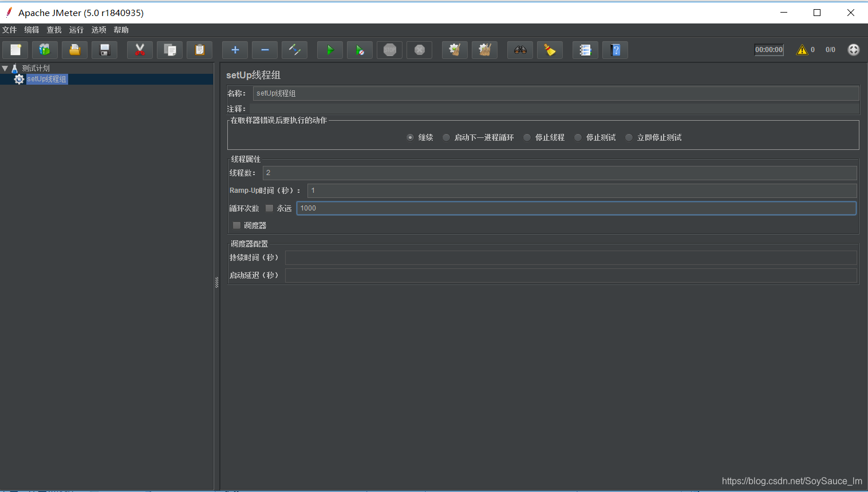Open the 选项 menu
Screen dimensions: 868x492
99,30
